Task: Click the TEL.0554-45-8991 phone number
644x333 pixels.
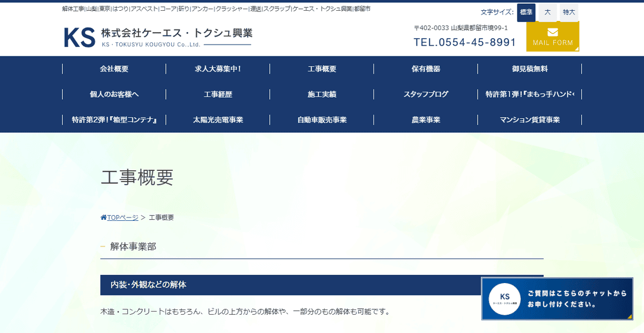Action: click(464, 41)
